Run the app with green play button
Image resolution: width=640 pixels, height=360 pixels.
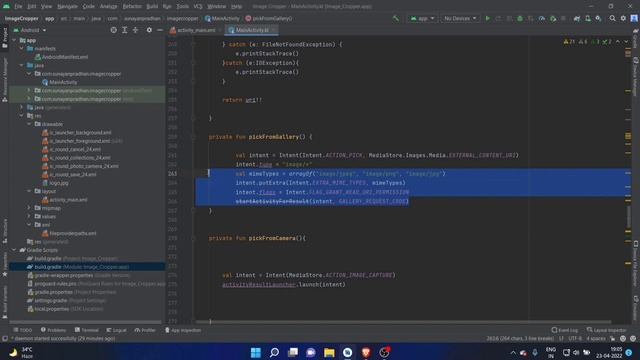coord(487,18)
